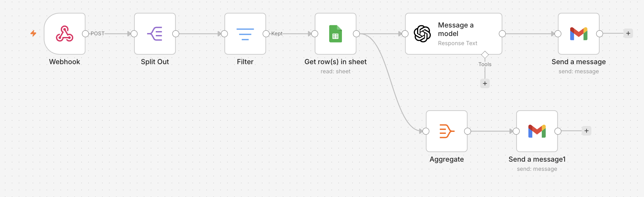This screenshot has width=644, height=197.
Task: Click the Webhook POST output connector
Action: coord(85,34)
